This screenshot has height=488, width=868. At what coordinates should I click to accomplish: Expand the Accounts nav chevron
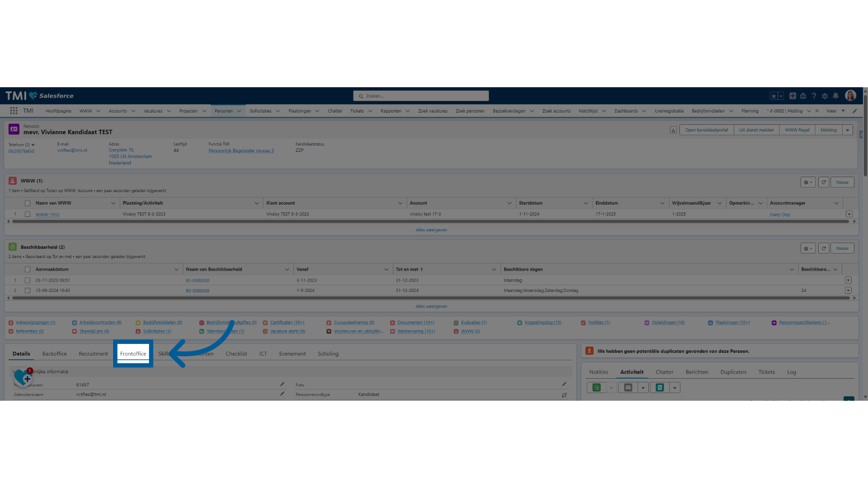(133, 111)
